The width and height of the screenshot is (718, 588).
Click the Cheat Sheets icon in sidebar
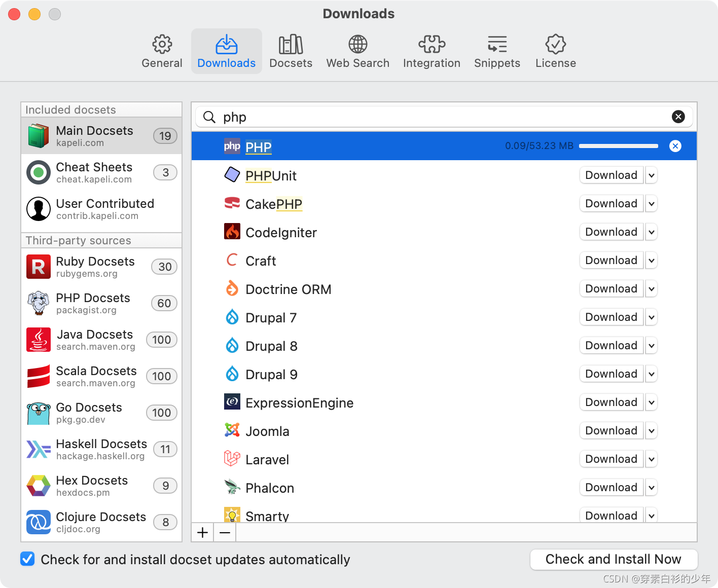38,172
